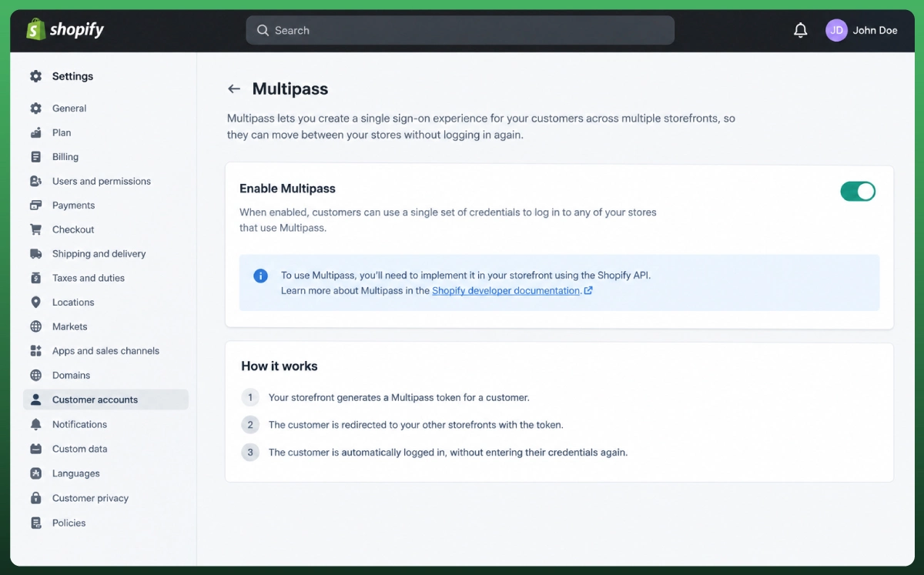
Task: Click text 'The customer is automatically logged in'
Action: [x=357, y=453]
